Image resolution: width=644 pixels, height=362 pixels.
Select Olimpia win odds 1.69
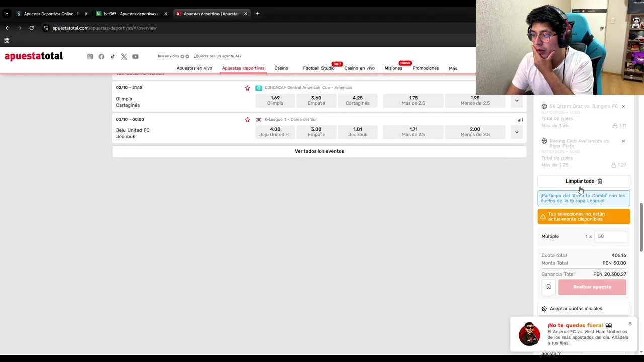pyautogui.click(x=275, y=101)
